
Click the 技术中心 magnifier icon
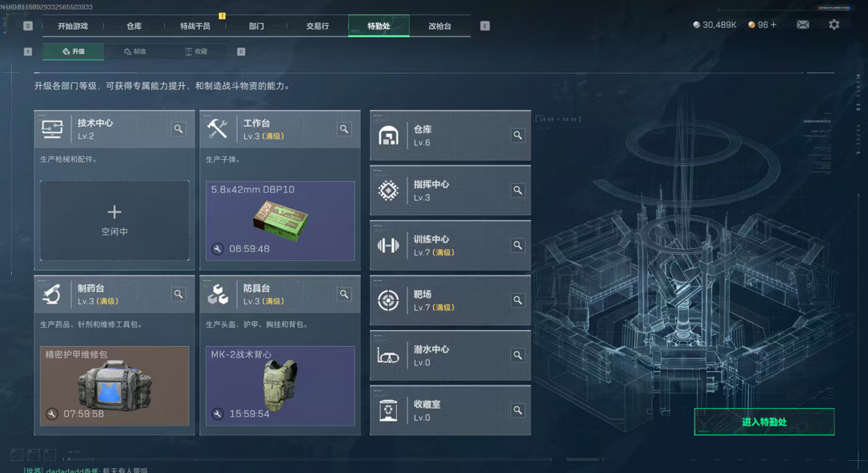click(x=178, y=129)
